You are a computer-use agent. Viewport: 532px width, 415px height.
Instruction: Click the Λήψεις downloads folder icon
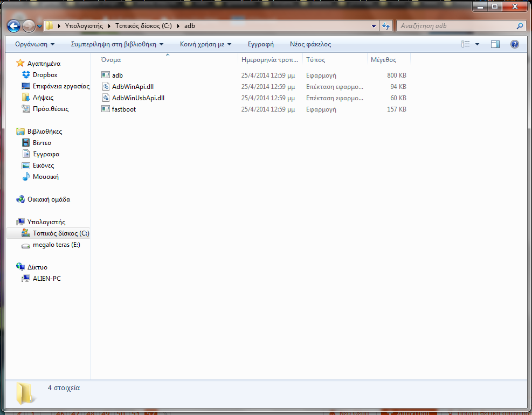26,98
